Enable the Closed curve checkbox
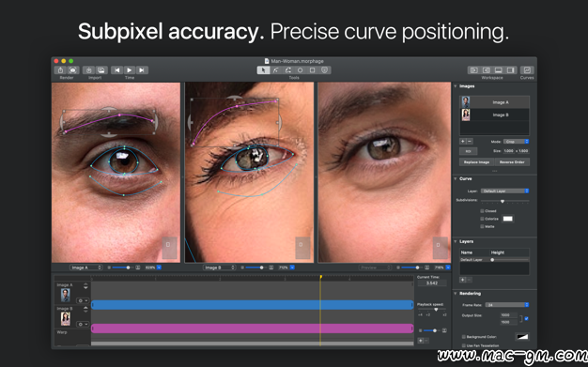This screenshot has height=367, width=588. pos(482,211)
